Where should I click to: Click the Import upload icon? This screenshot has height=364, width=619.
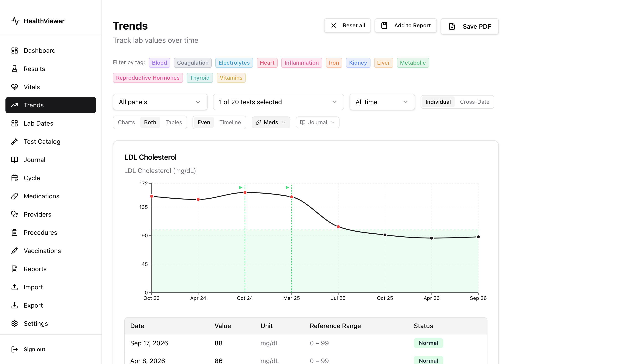click(15, 287)
